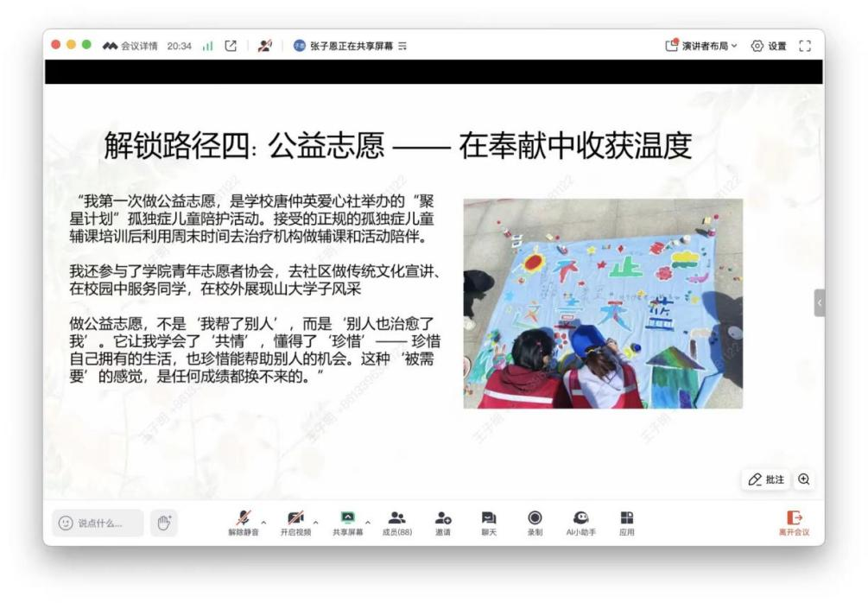Expand audio options arrow next to 解除静音
This screenshot has height=603, width=868.
pyautogui.click(x=263, y=522)
